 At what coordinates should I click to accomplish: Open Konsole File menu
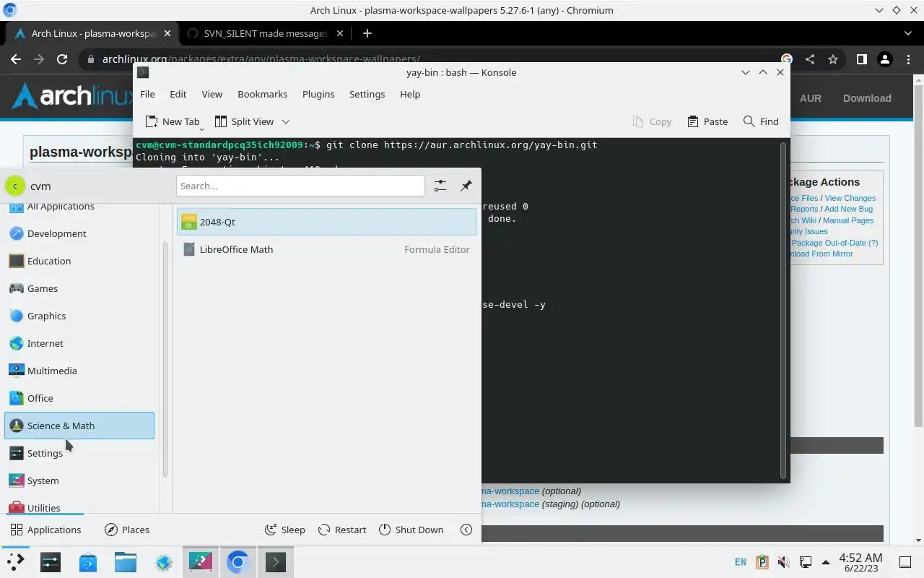pyautogui.click(x=147, y=94)
